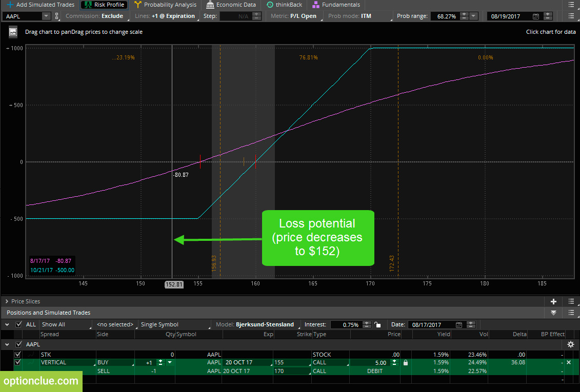Remove the vertical spread with X icon
The image size is (580, 392).
(569, 362)
